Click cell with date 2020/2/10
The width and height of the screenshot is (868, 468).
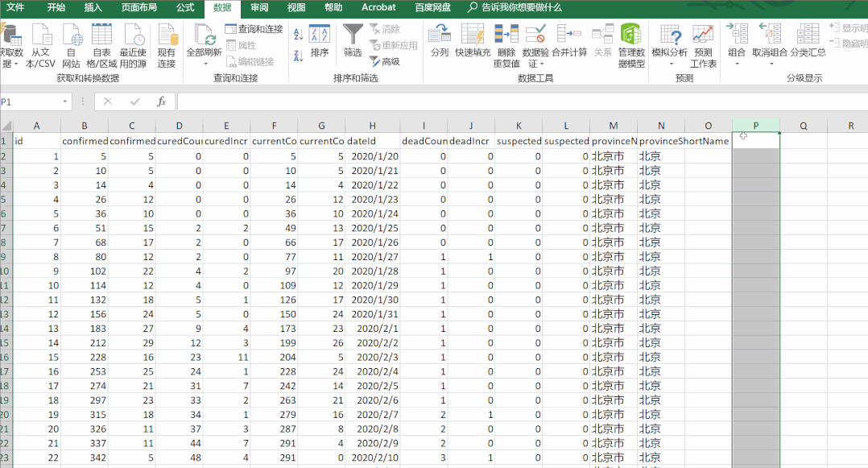pyautogui.click(x=373, y=458)
